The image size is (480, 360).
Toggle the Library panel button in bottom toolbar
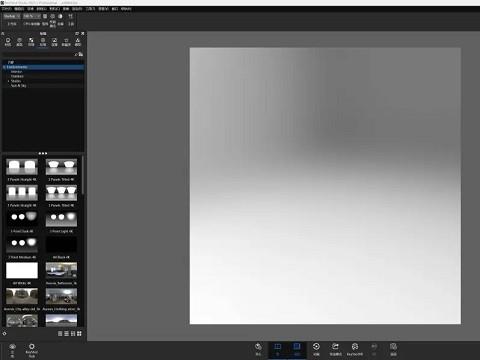pyautogui.click(x=277, y=349)
